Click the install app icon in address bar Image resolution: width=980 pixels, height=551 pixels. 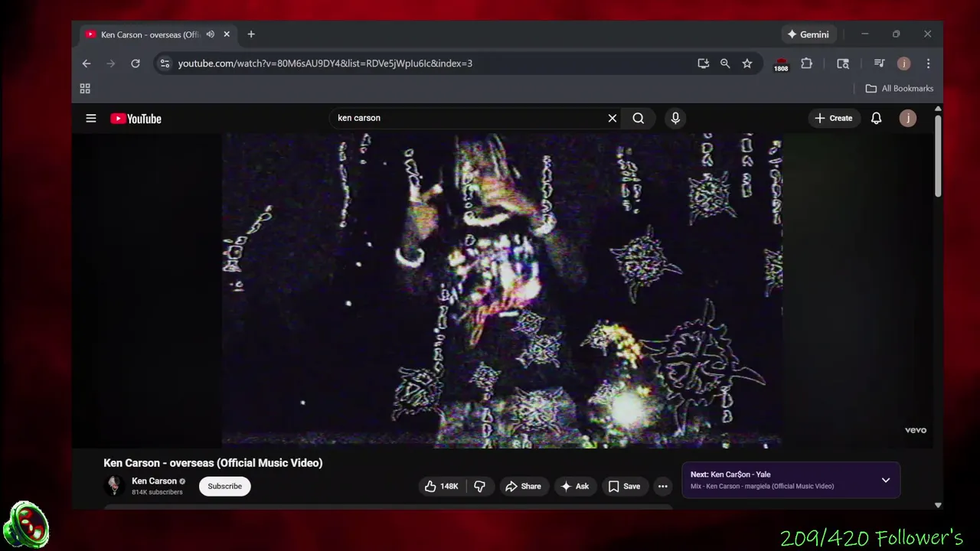(703, 64)
